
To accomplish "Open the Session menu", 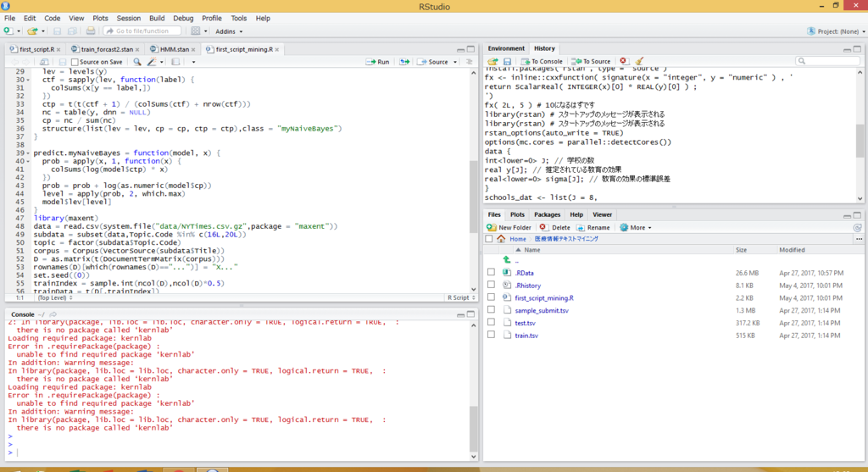I will point(129,19).
